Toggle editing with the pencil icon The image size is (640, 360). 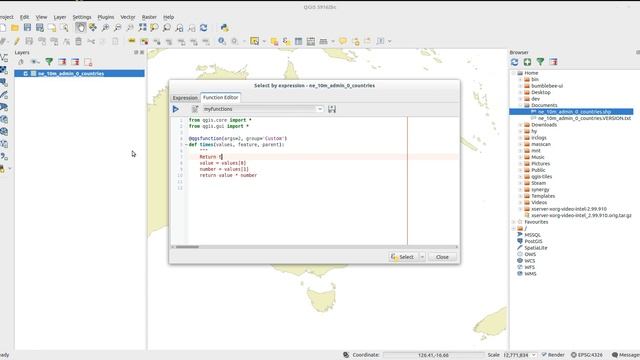click(17, 41)
